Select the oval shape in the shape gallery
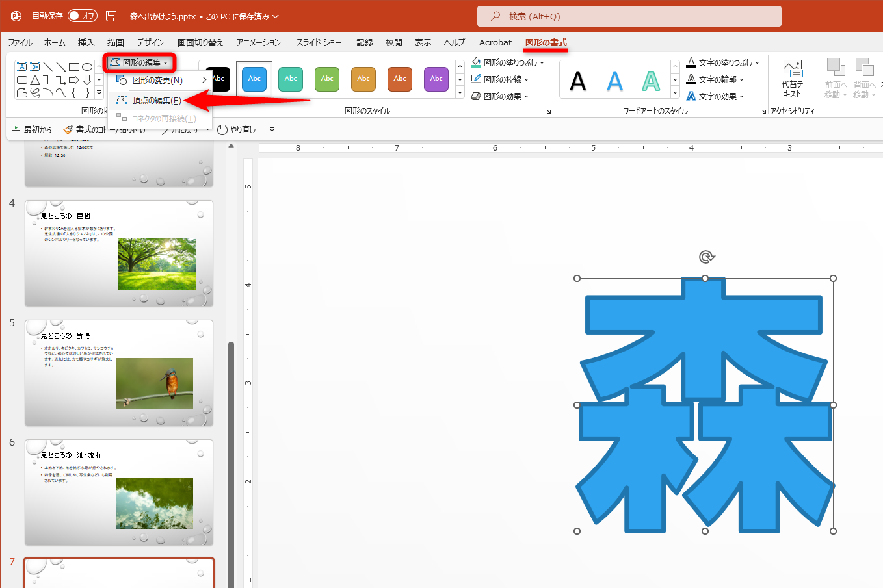This screenshot has width=883, height=588. pyautogui.click(x=87, y=67)
